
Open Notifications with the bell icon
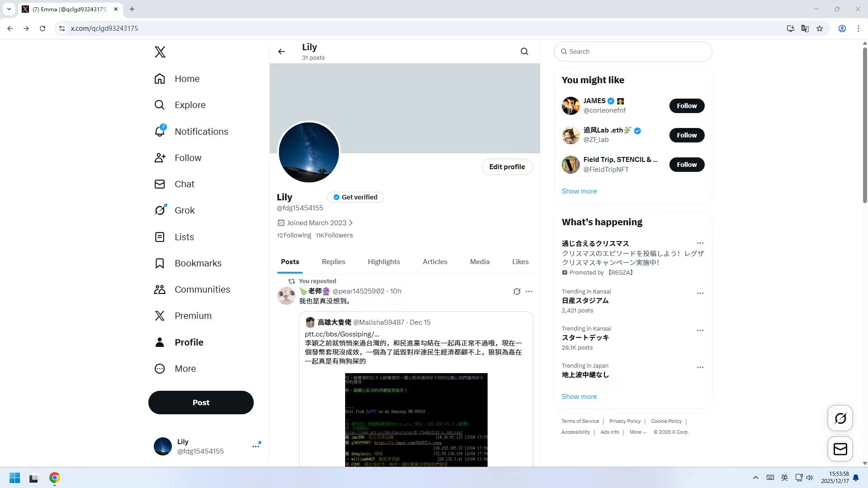pos(160,132)
